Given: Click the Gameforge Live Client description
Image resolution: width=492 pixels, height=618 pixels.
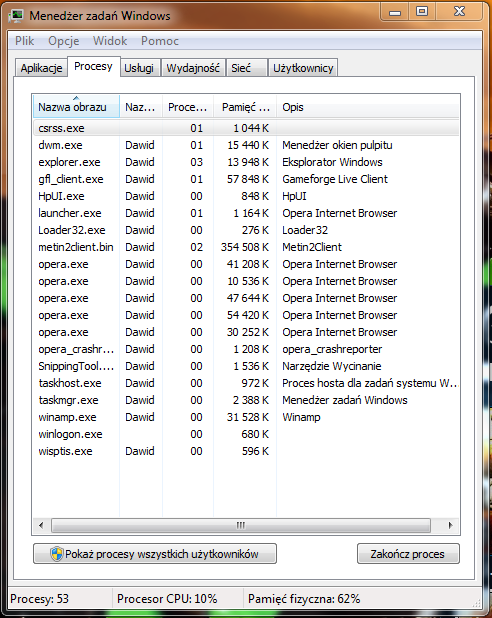Looking at the screenshot, I should 335,179.
